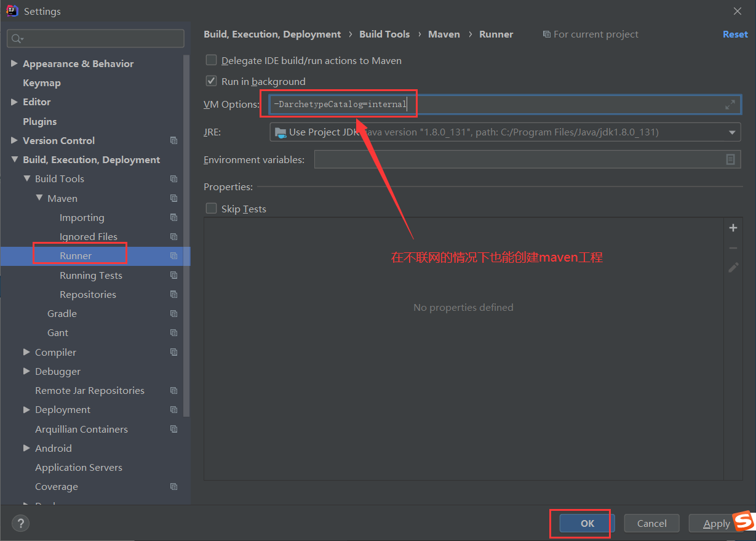Close the Settings dialog window
The image size is (756, 541).
(738, 10)
